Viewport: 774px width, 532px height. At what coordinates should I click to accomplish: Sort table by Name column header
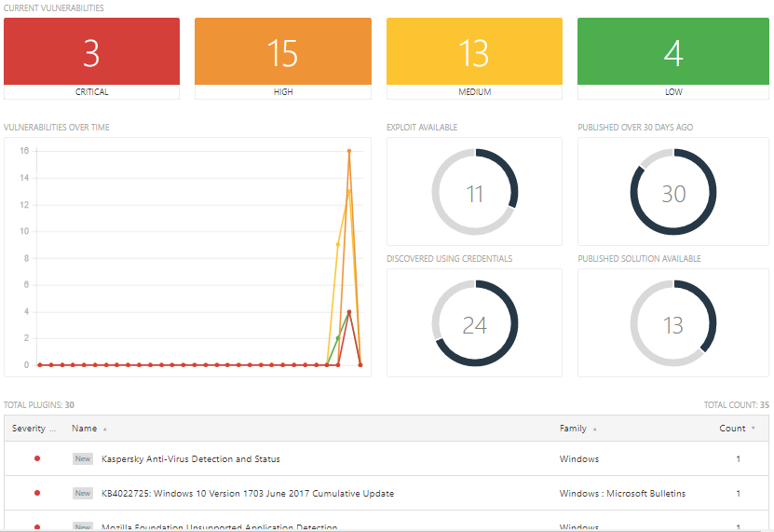[85, 429]
